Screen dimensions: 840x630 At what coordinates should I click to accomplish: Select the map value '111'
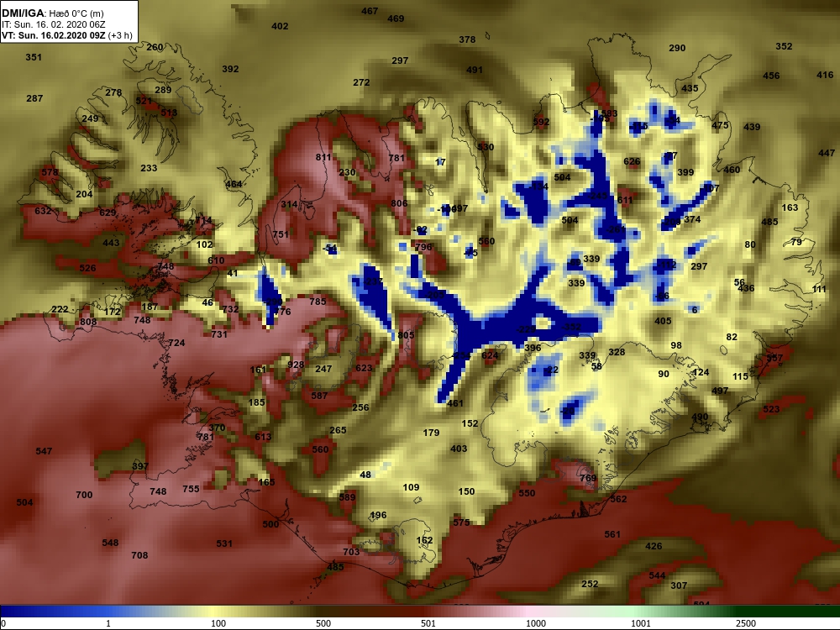click(819, 289)
